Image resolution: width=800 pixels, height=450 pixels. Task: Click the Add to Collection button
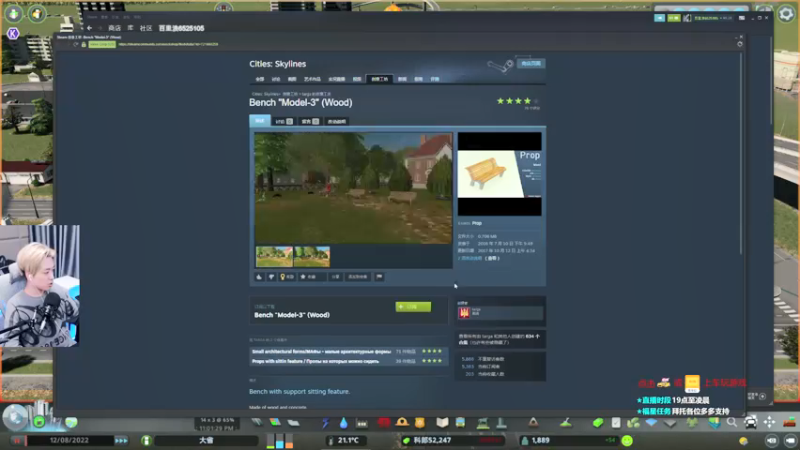358,277
